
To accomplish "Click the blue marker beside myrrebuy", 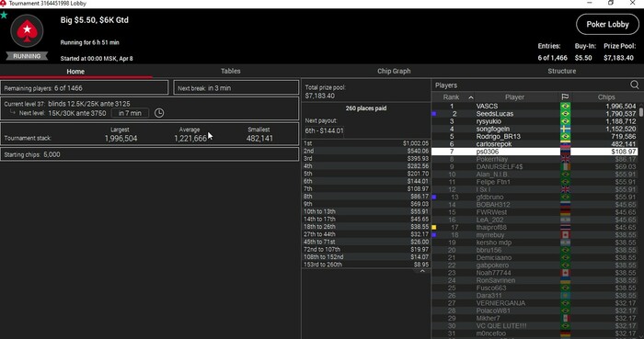I will pyautogui.click(x=434, y=235).
